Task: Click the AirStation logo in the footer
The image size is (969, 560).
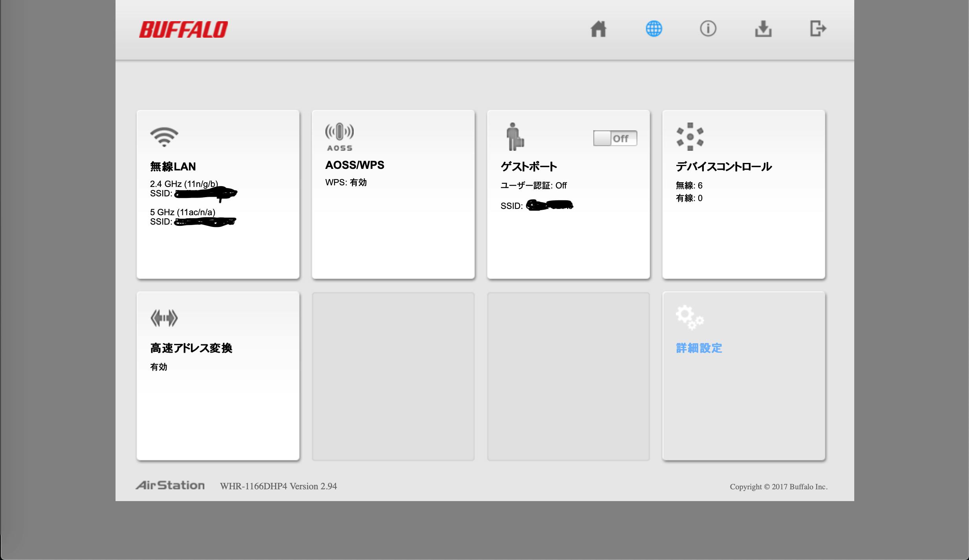Action: [x=171, y=486]
